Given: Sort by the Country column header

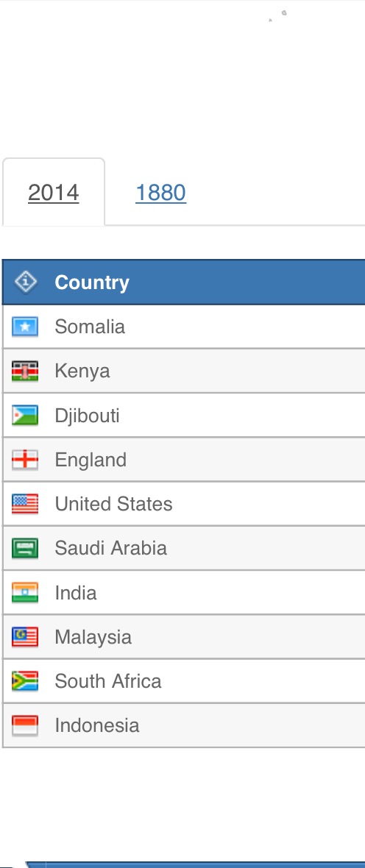Looking at the screenshot, I should click(92, 282).
